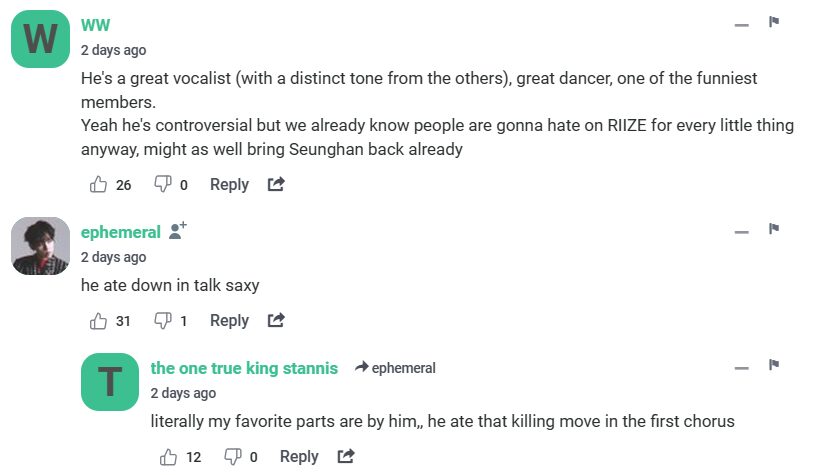Upvote the one true king stannis's reply
The image size is (814, 475).
point(168,456)
